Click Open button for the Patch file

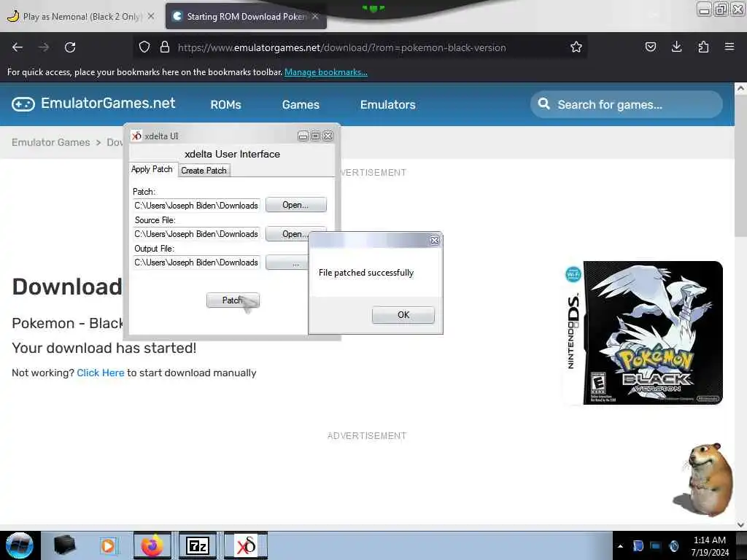tap(296, 205)
